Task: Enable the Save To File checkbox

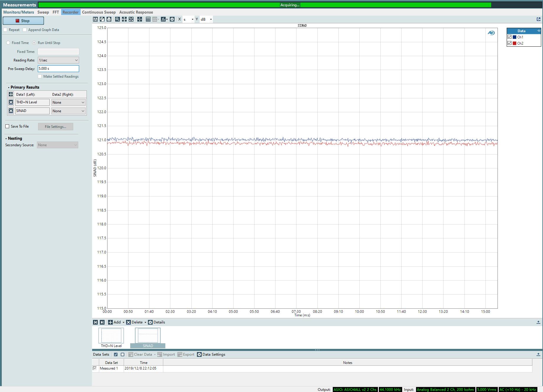Action: click(x=7, y=126)
